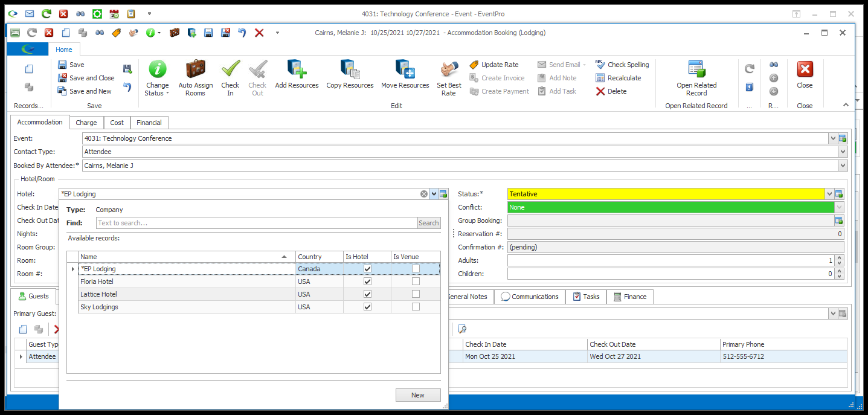Increase the Adults count with up stepper
This screenshot has width=868, height=415.
839,258
